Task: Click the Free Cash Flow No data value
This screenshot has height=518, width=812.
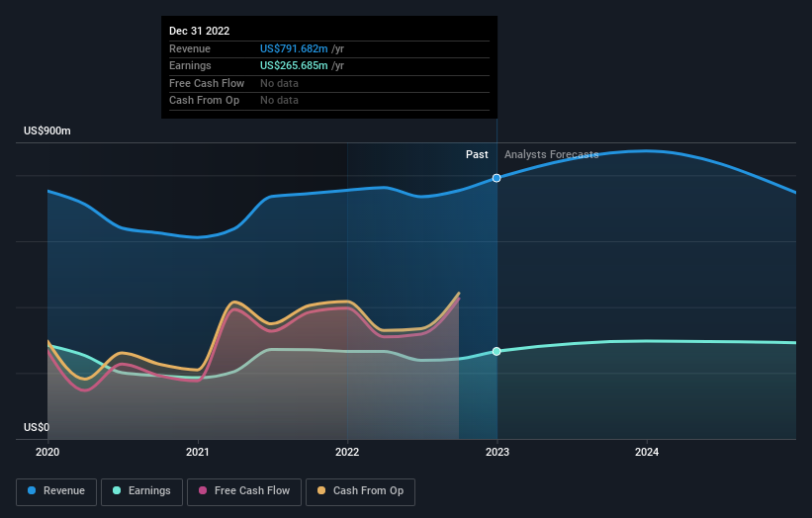Action: tap(279, 83)
